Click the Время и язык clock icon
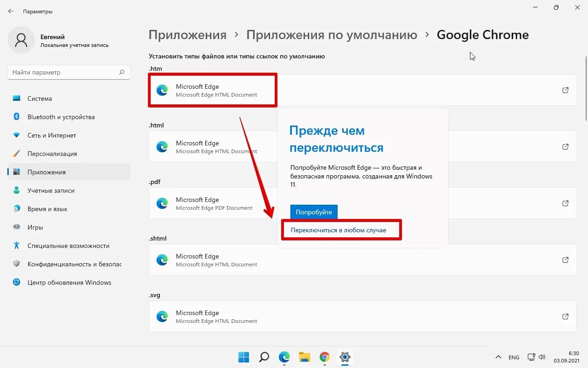 pyautogui.click(x=17, y=209)
